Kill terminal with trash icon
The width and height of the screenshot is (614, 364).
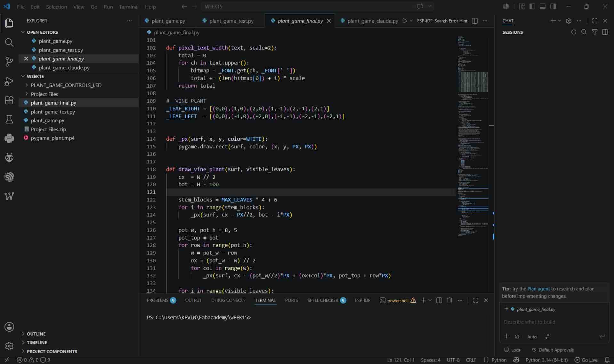coord(449,300)
